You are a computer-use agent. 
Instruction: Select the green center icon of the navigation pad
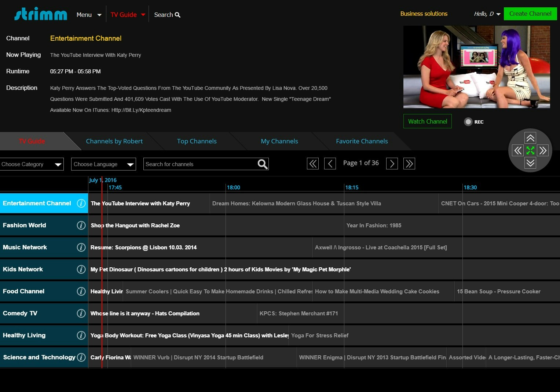pos(530,150)
